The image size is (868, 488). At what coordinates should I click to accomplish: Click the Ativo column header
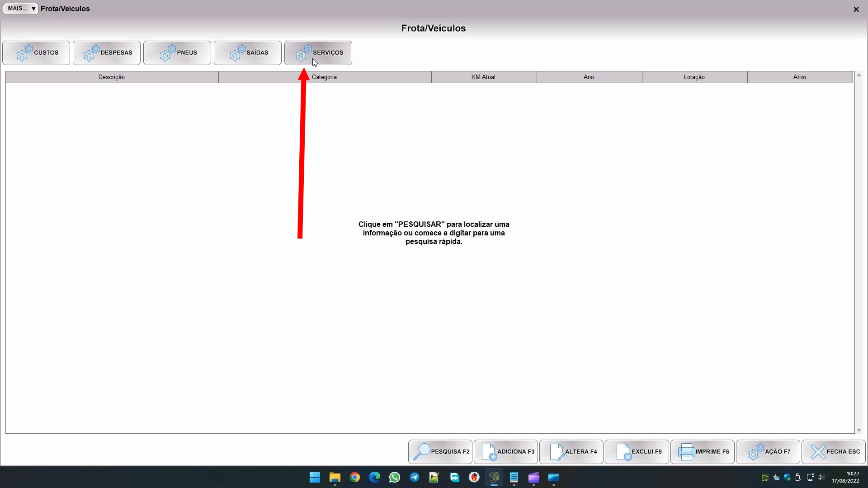(799, 77)
